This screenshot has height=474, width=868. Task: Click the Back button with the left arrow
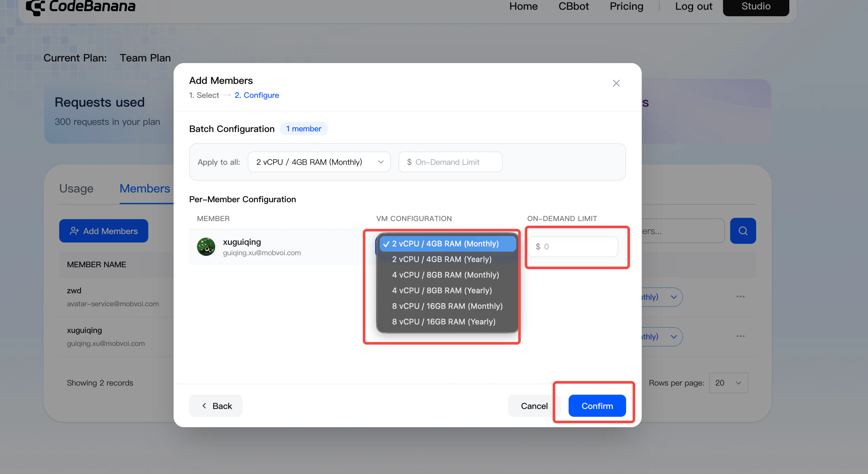tap(216, 406)
